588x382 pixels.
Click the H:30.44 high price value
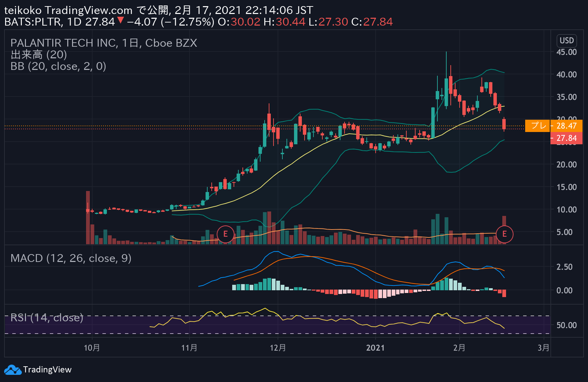284,22
